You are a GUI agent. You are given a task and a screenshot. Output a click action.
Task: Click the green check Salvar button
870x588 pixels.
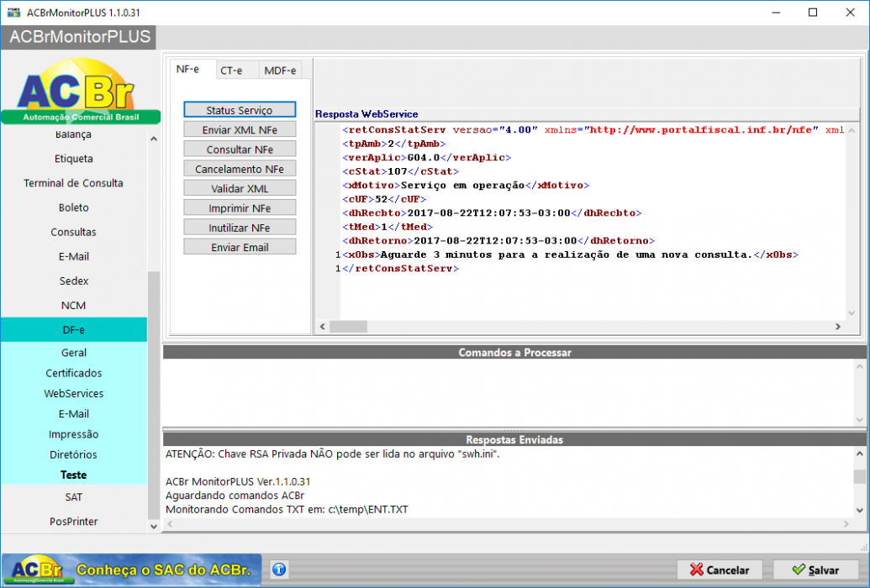(x=816, y=570)
